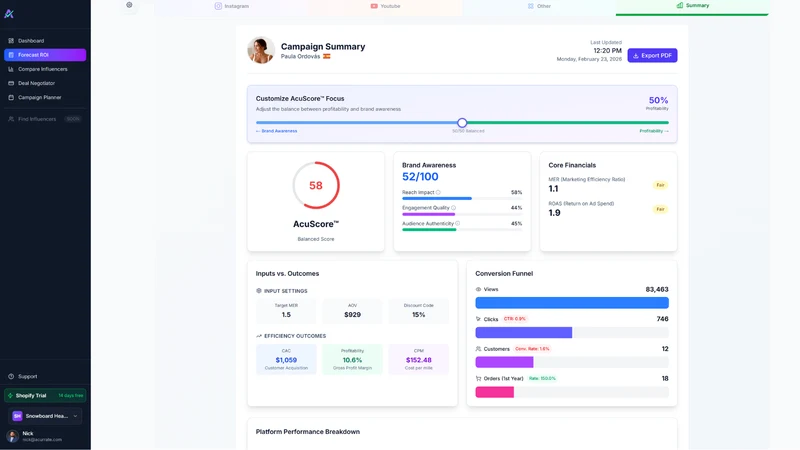Click Find Influencers sidebar item
800x450 pixels.
pos(45,119)
